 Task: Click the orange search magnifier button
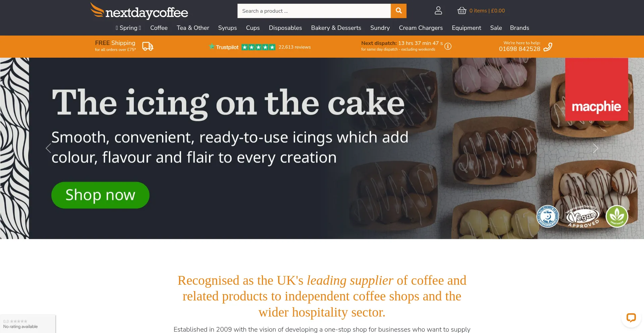click(x=398, y=11)
